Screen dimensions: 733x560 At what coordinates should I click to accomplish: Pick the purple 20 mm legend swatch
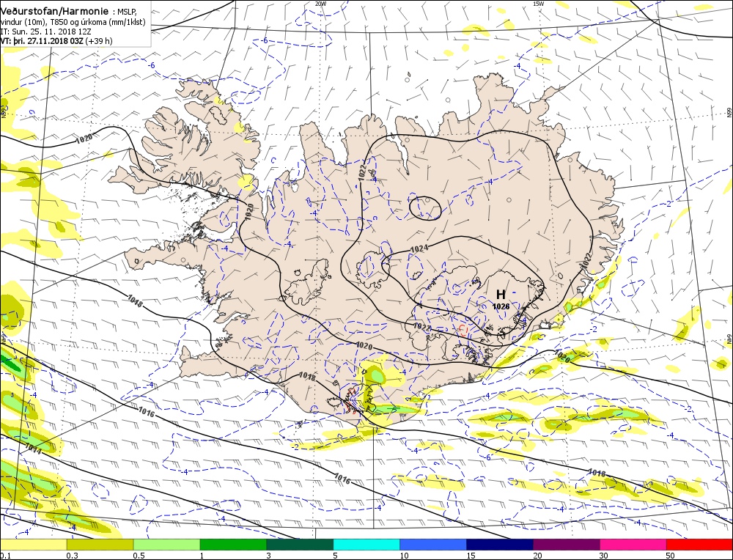[567, 544]
